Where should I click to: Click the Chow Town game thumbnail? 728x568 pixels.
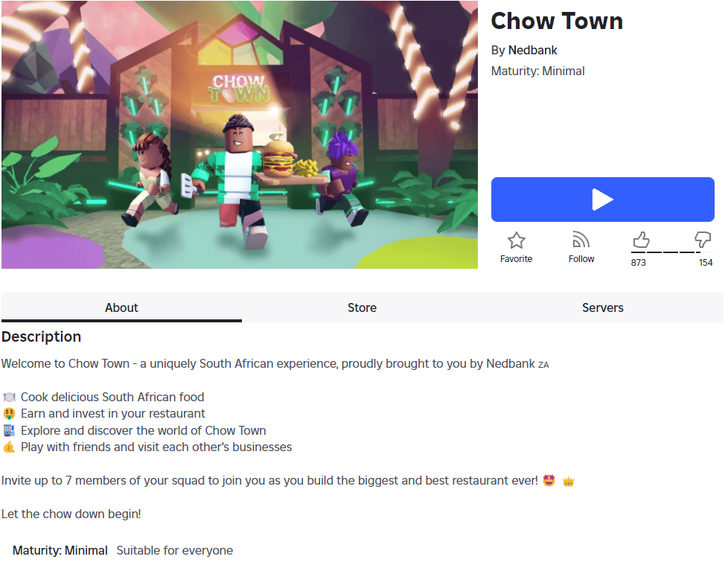[240, 135]
